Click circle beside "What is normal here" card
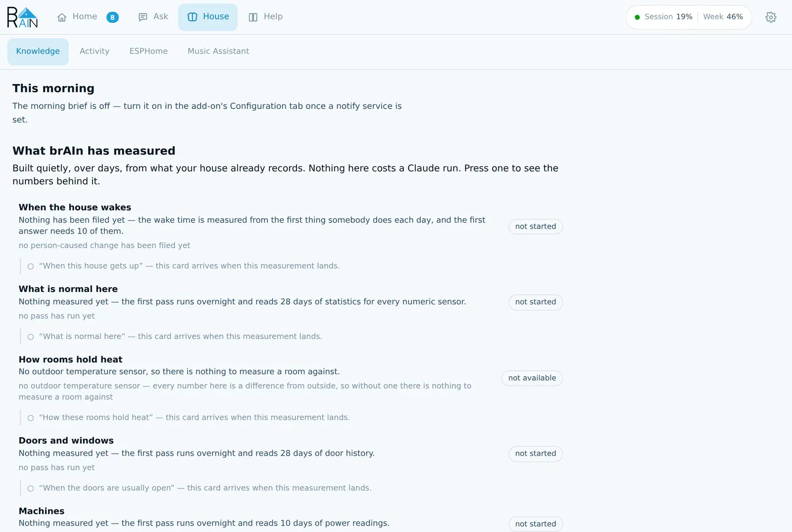 click(31, 337)
